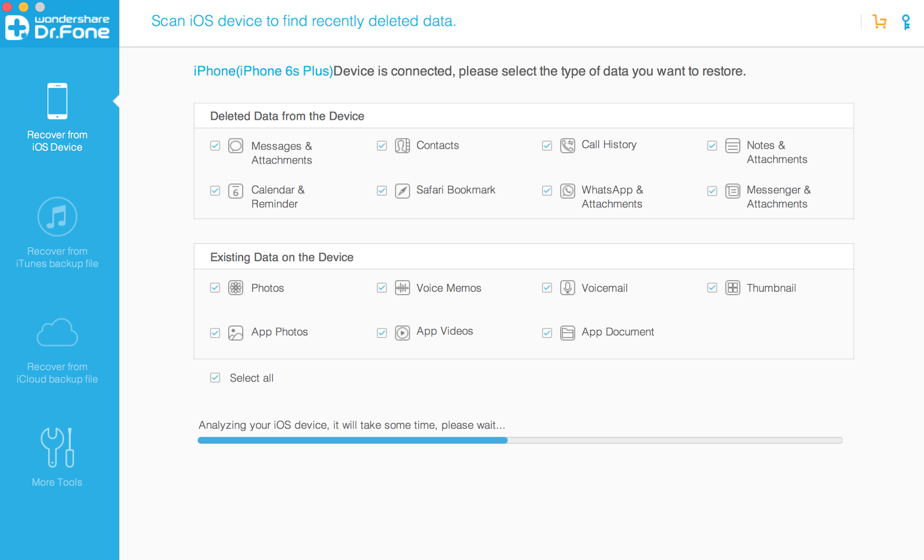
Task: Open the shopping cart icon
Action: pos(880,22)
